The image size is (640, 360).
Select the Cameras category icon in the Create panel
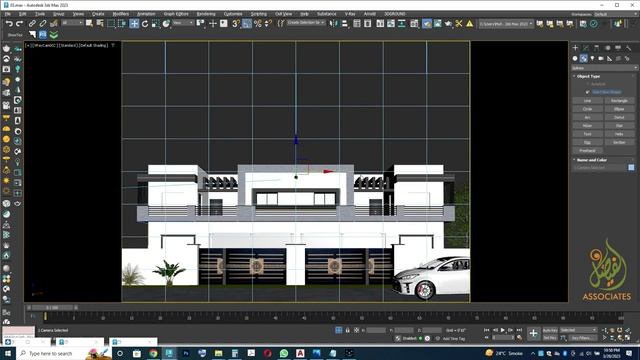click(601, 58)
